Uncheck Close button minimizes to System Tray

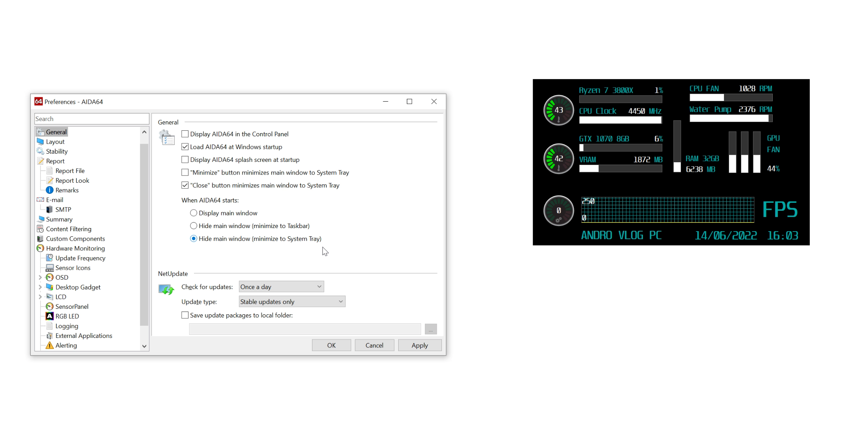click(x=185, y=185)
